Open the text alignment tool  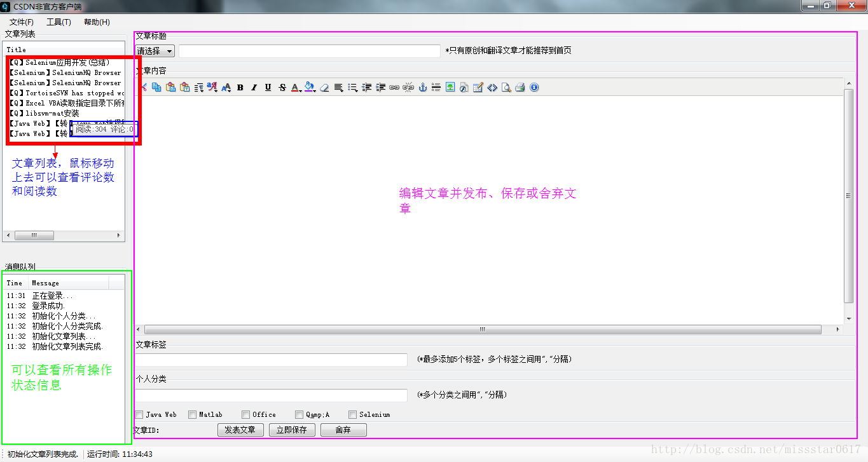click(x=339, y=87)
